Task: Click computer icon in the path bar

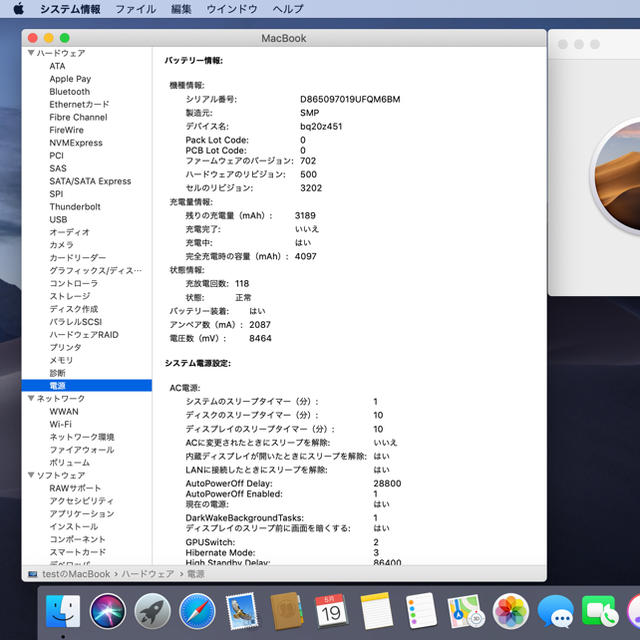Action: tap(33, 574)
